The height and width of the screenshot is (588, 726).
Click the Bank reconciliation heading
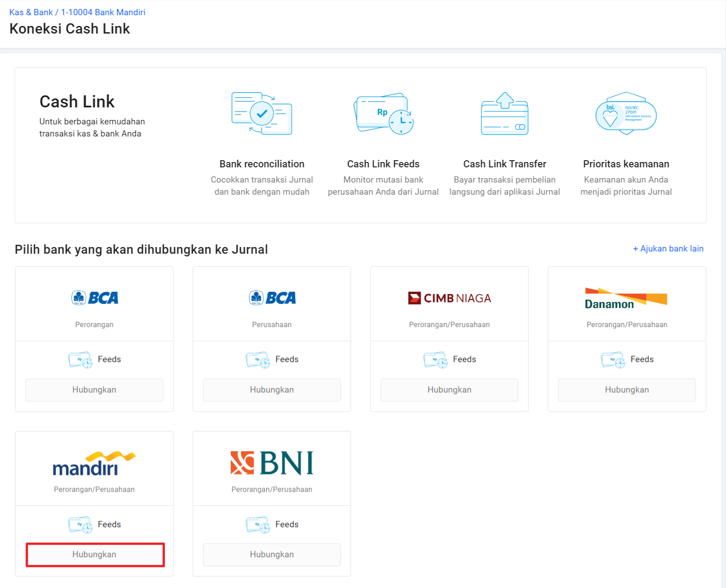262,164
